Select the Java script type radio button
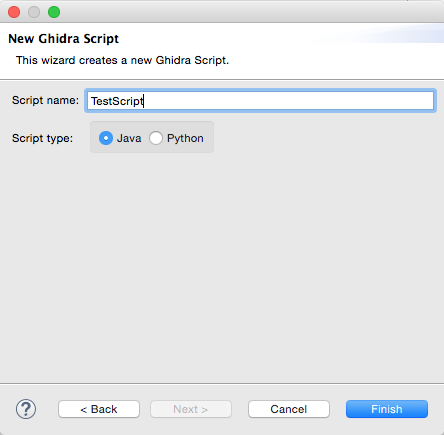 [106, 138]
